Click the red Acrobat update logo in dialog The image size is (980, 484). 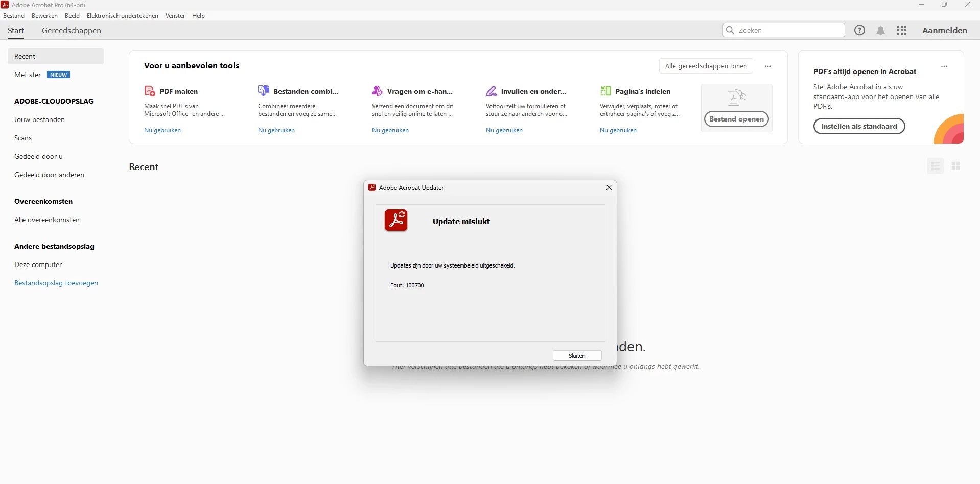[396, 221]
